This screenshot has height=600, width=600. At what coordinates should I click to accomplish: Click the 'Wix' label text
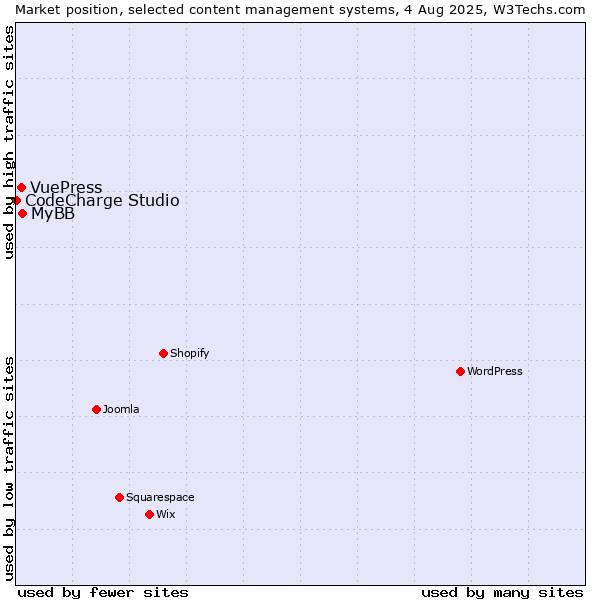166,514
